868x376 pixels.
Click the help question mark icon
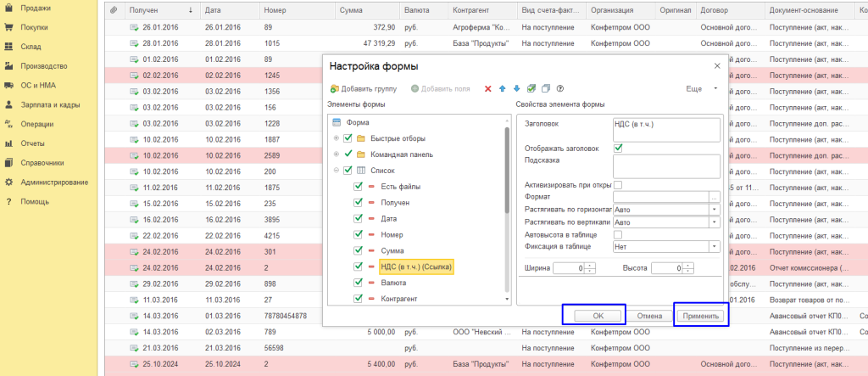pos(560,88)
